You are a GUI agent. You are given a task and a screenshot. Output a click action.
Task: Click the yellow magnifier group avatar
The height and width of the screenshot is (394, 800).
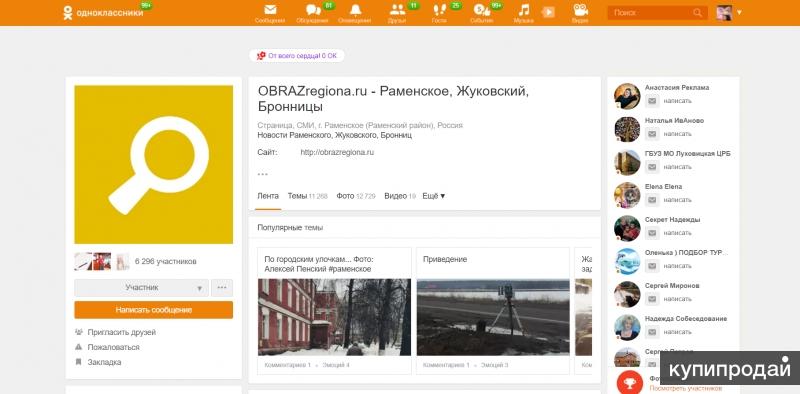154,164
